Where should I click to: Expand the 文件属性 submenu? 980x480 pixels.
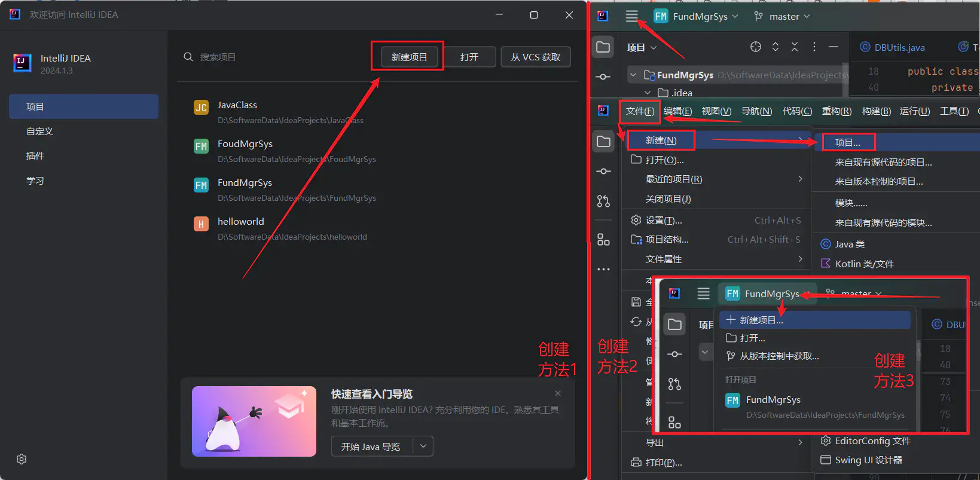coord(718,259)
